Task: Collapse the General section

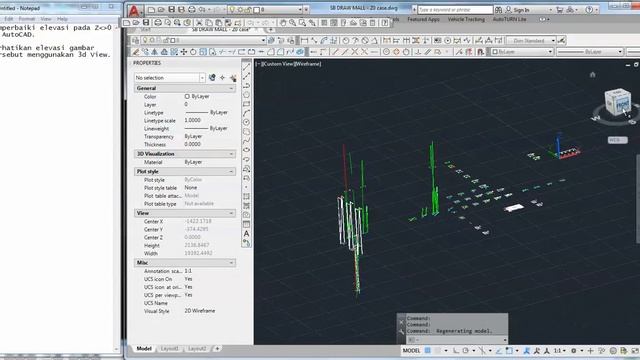Action: point(231,88)
